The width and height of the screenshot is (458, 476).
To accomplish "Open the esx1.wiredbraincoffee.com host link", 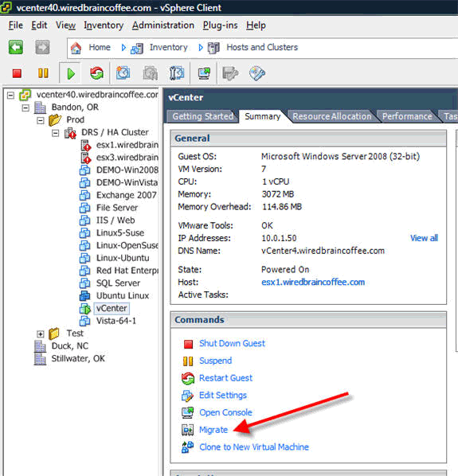I will coord(313,283).
